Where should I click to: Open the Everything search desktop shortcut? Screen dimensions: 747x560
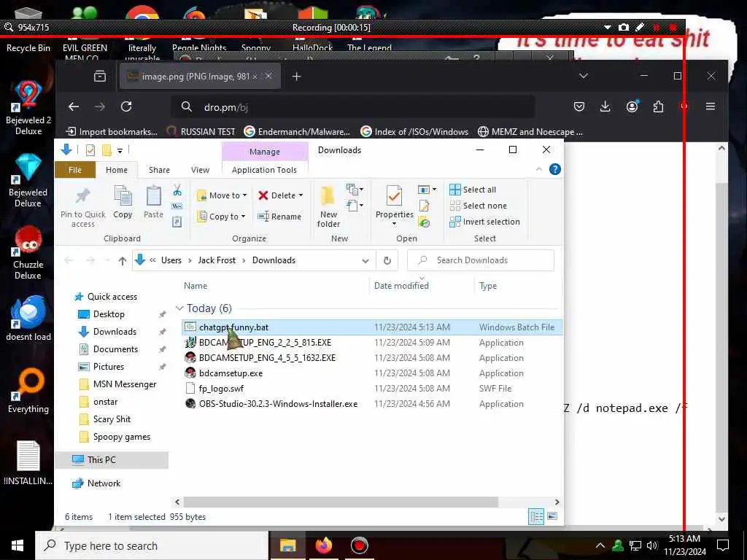(28, 391)
